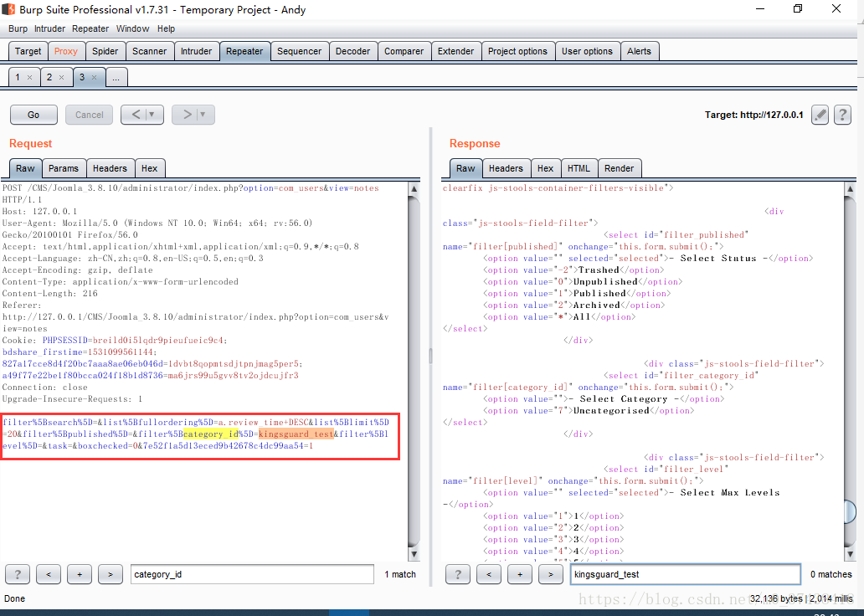Close Repeater tab 3
The width and height of the screenshot is (864, 616).
click(95, 78)
